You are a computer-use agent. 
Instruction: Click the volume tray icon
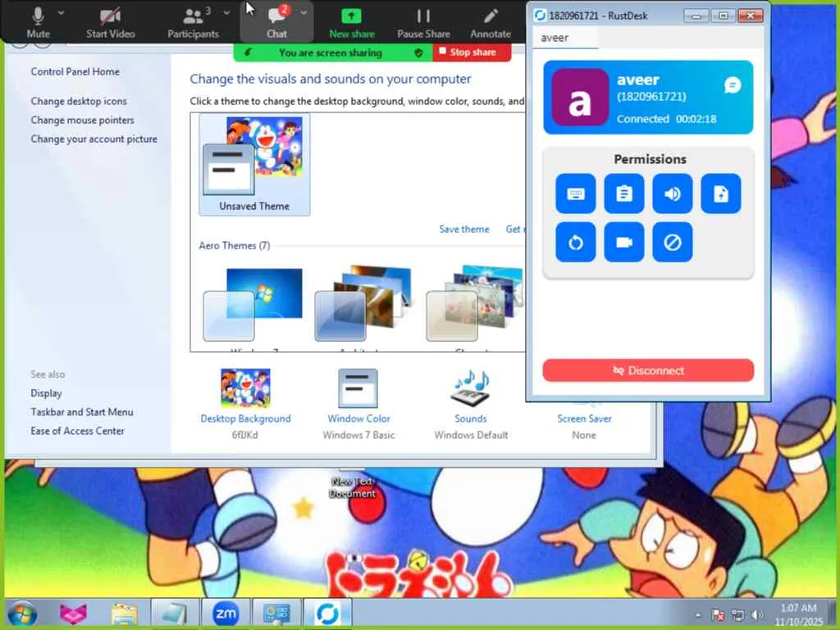(x=757, y=615)
